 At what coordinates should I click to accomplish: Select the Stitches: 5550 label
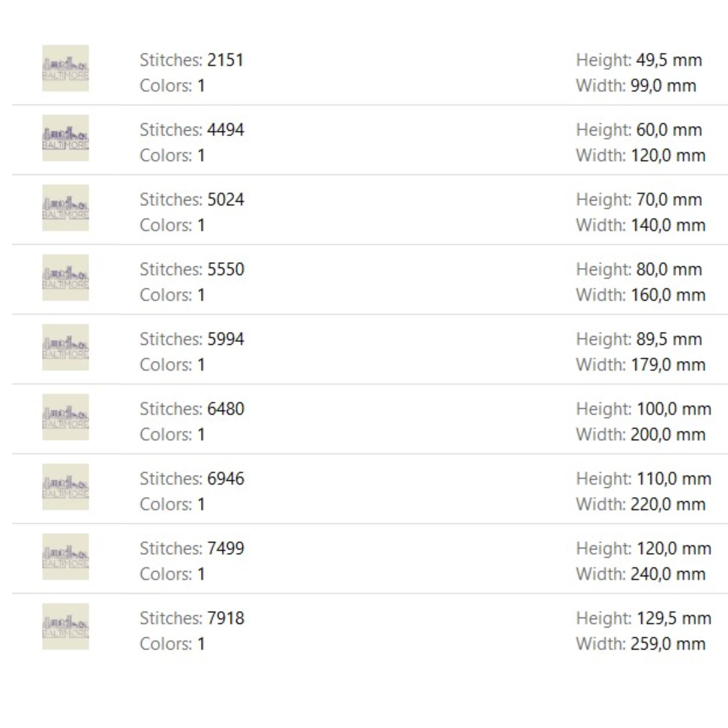coord(192,269)
